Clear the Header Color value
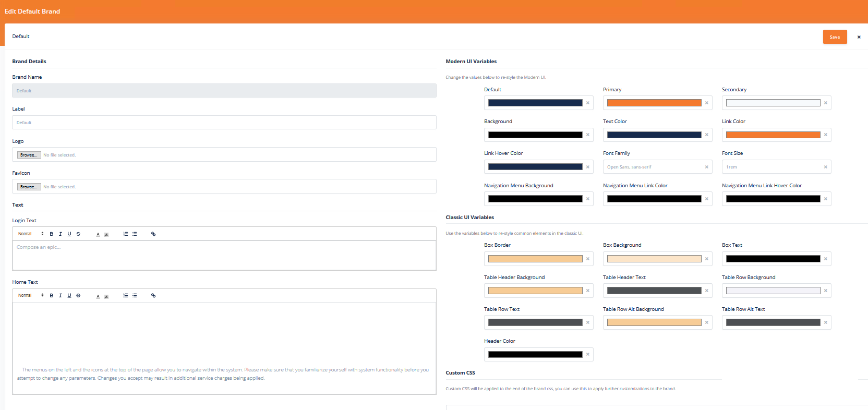The height and width of the screenshot is (410, 868). pos(588,355)
